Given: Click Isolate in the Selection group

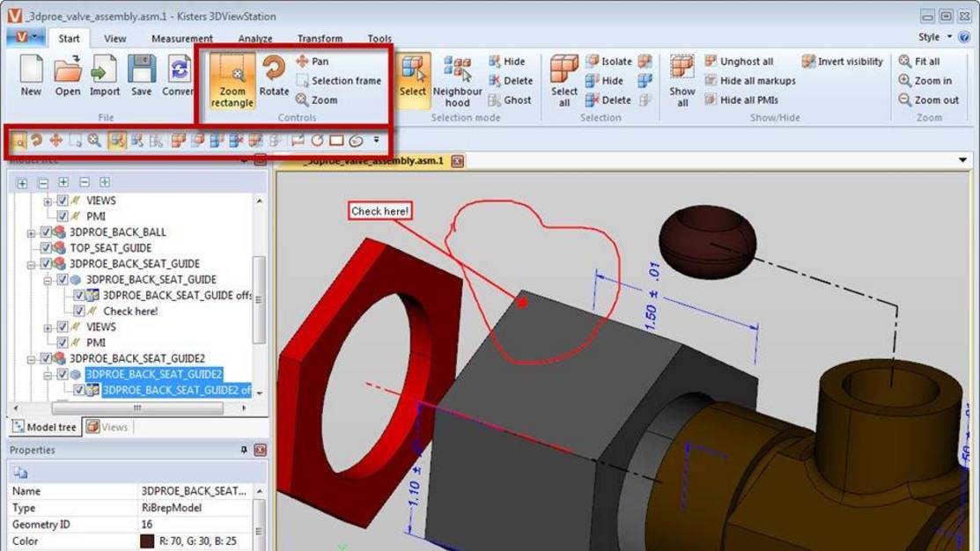Looking at the screenshot, I should click(608, 62).
